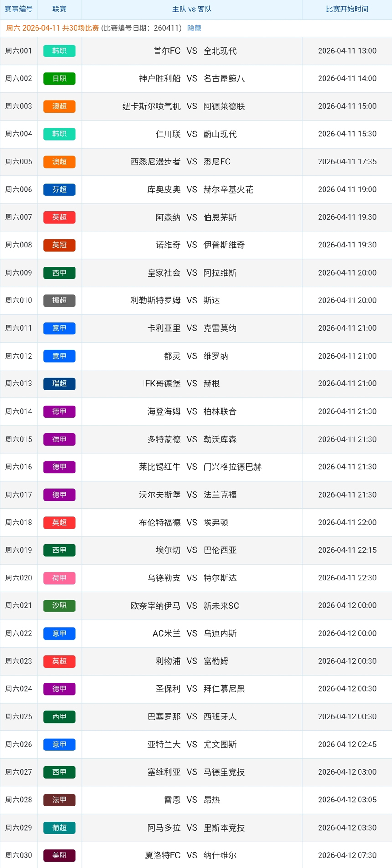Click the 芬超 league badge
This screenshot has height=868, width=392.
click(x=59, y=190)
